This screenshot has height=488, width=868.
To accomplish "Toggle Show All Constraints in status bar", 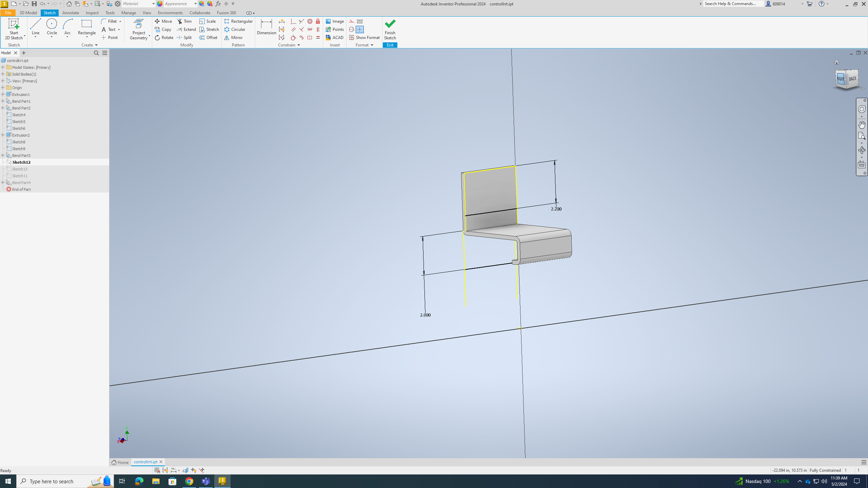I will (x=165, y=470).
